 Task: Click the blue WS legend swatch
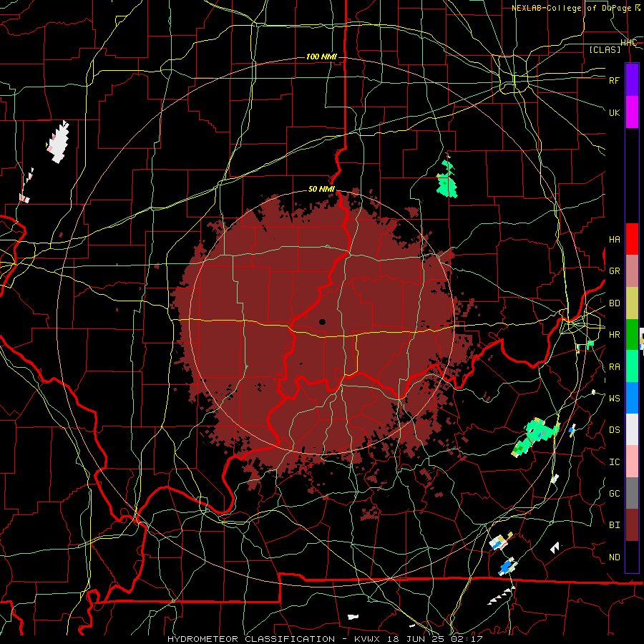(632, 398)
